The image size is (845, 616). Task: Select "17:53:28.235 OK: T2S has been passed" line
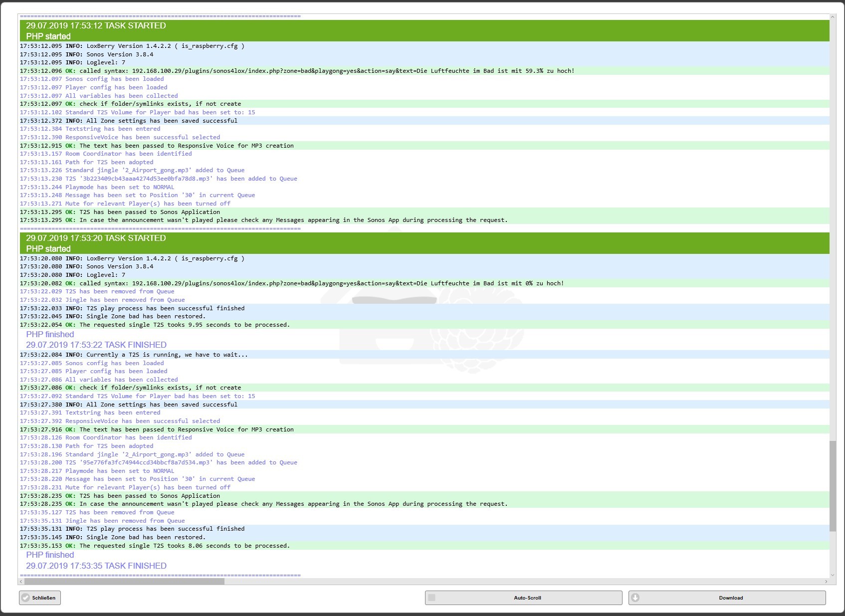tap(424, 496)
